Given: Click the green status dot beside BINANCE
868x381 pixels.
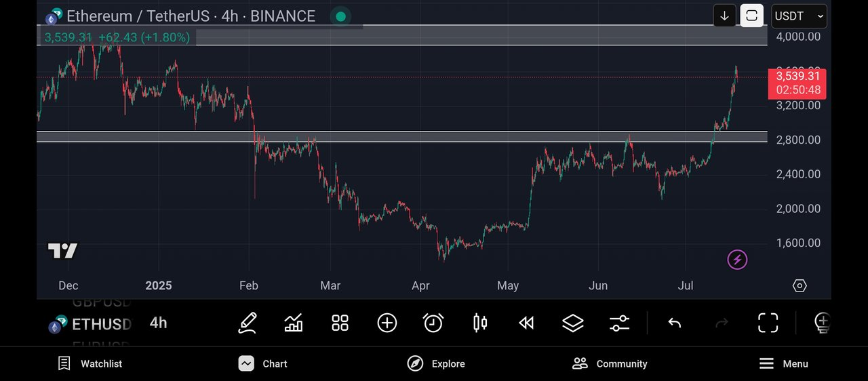Looking at the screenshot, I should coord(341,16).
